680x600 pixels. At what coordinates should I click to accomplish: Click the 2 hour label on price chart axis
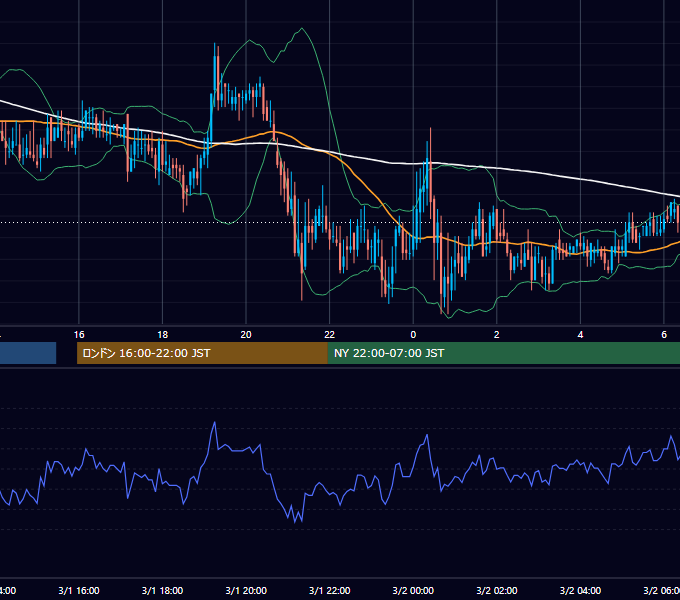497,335
